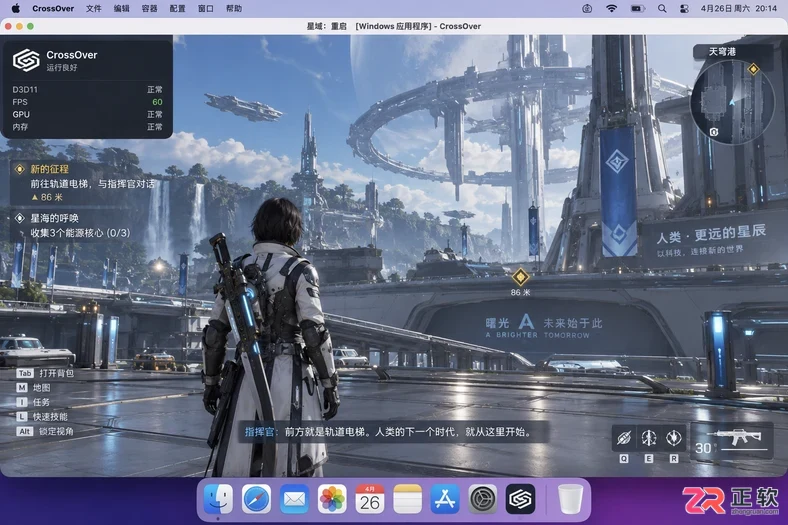The image size is (788, 525).
Task: Click the 天穹港 location label
Action: point(722,52)
